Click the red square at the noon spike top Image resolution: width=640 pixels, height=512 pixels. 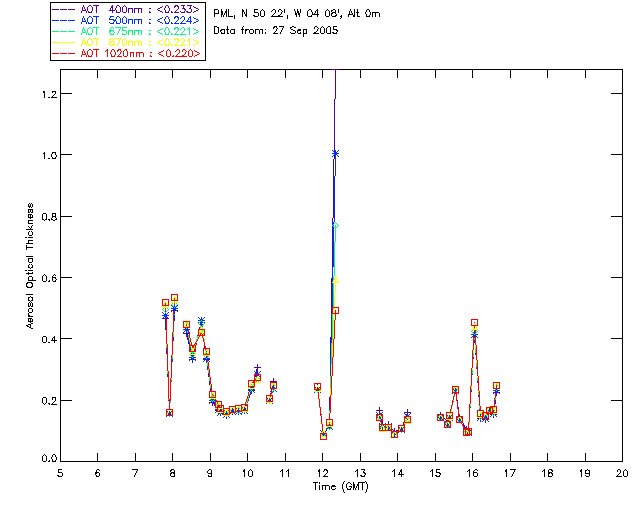(x=336, y=311)
